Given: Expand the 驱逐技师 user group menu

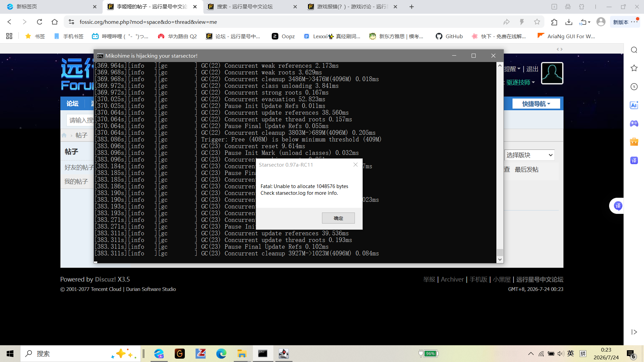Looking at the screenshot, I should pos(520,82).
